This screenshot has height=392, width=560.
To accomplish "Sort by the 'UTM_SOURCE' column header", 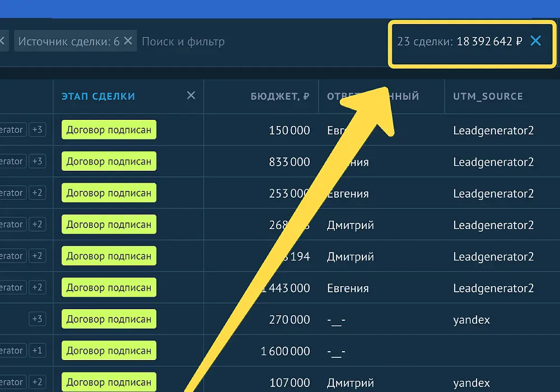I will pos(488,96).
